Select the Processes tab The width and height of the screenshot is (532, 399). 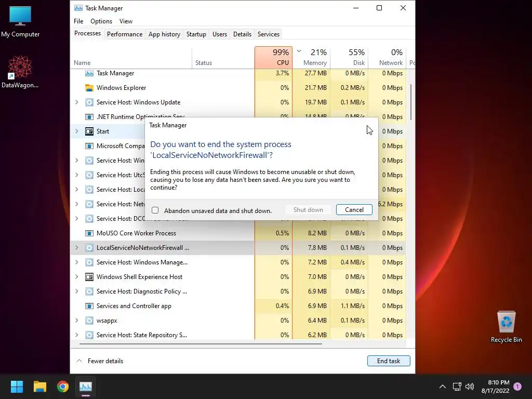pyautogui.click(x=87, y=33)
